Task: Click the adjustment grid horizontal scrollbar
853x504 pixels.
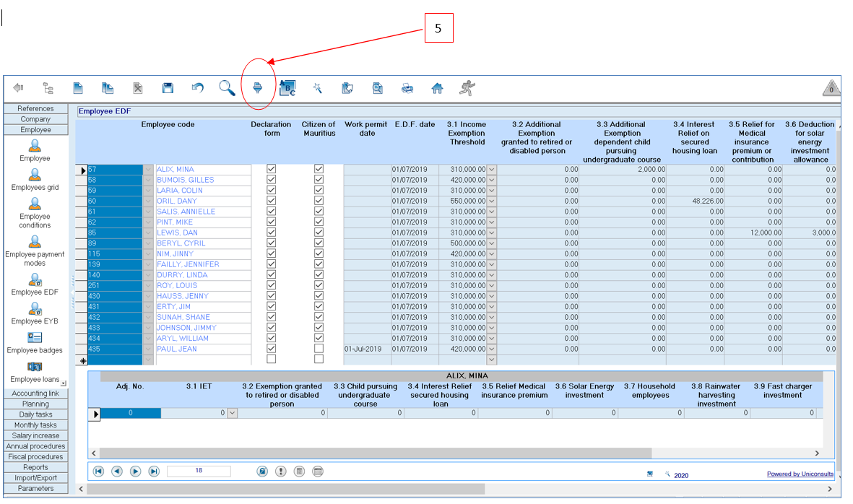Action: click(x=376, y=453)
